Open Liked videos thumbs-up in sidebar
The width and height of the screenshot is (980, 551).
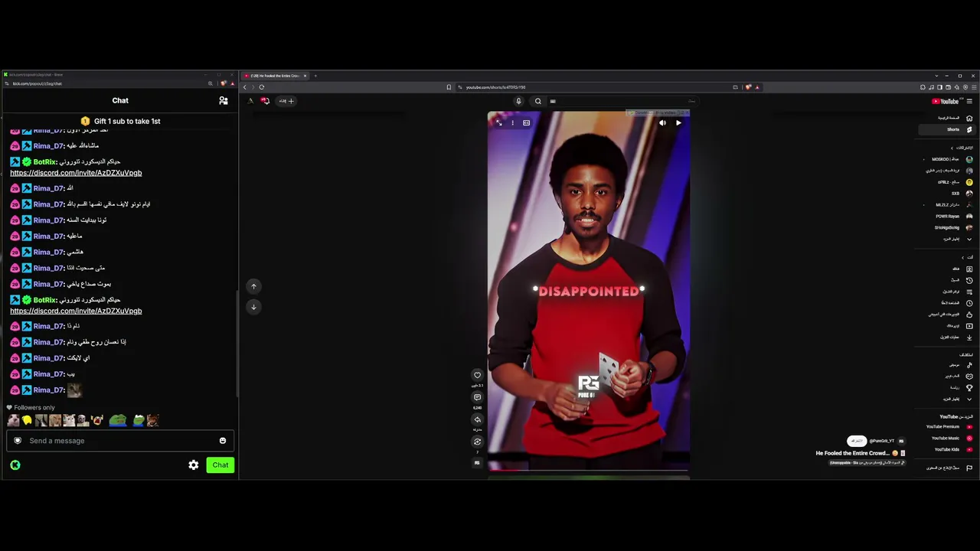[969, 315]
